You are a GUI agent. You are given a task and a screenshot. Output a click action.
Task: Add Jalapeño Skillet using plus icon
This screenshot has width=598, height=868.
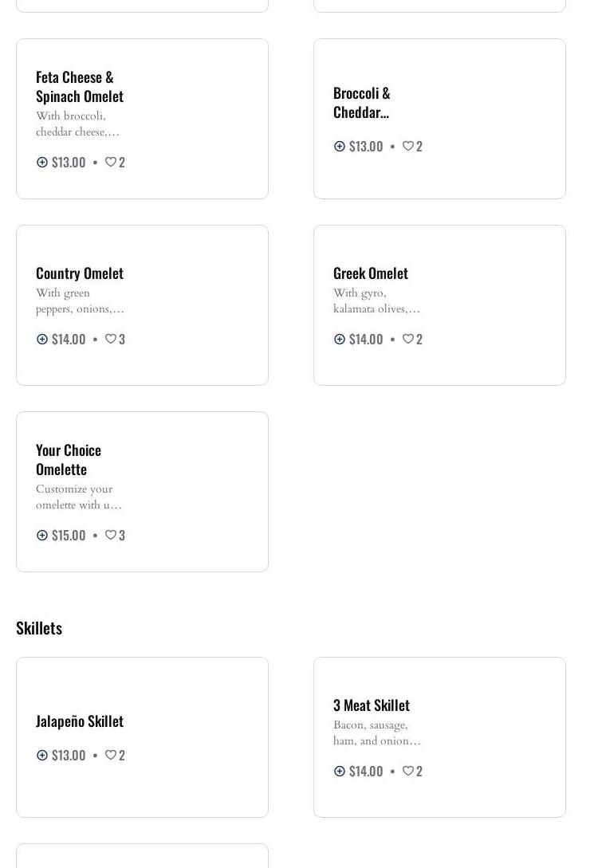(x=42, y=755)
